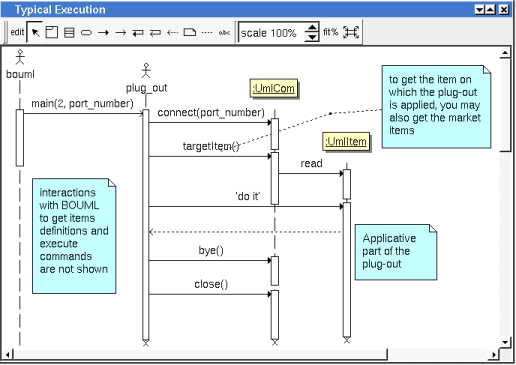
Task: Choose the class instance lifeline tool
Action: click(x=69, y=32)
